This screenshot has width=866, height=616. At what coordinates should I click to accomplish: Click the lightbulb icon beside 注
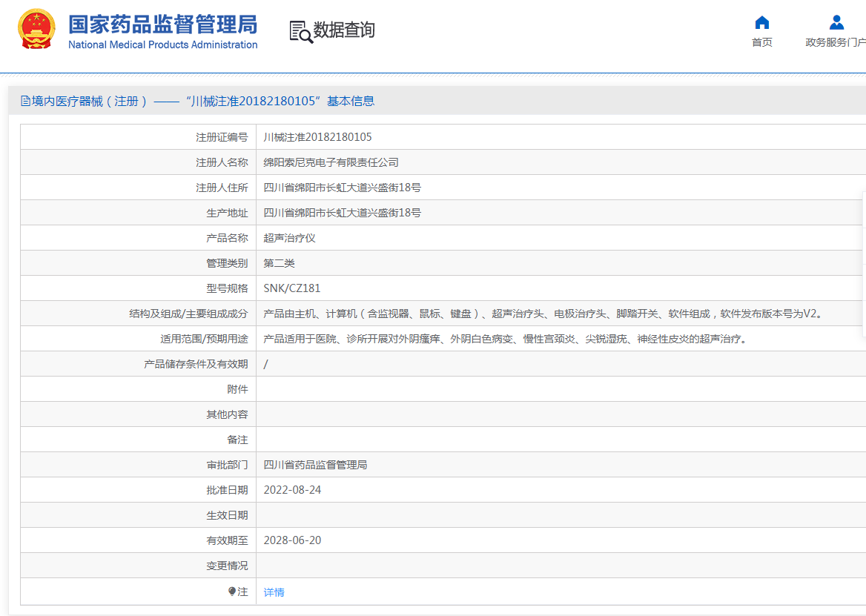pyautogui.click(x=232, y=592)
